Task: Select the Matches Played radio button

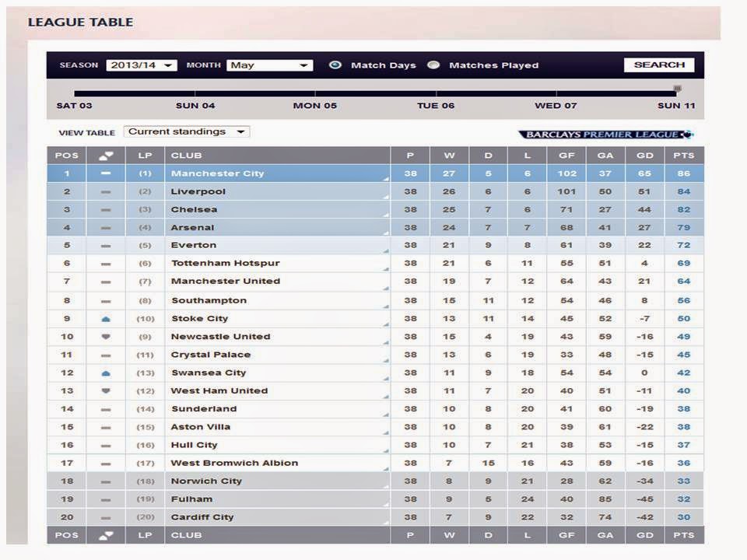Action: point(433,65)
